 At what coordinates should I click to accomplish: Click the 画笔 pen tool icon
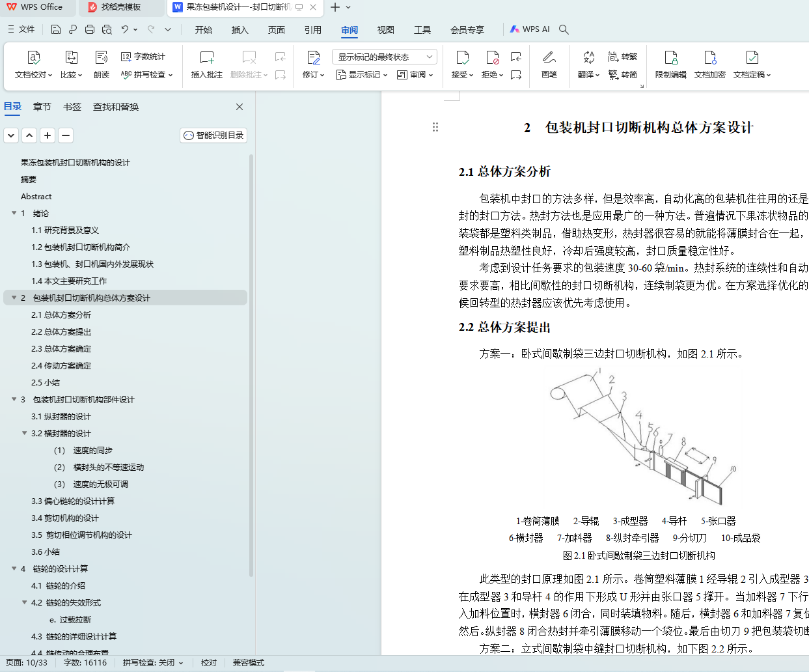(x=549, y=57)
